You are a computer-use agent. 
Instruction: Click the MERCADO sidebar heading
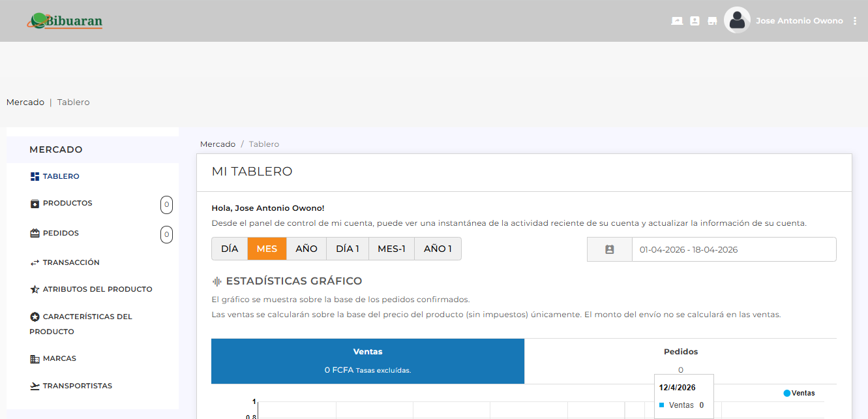point(56,149)
